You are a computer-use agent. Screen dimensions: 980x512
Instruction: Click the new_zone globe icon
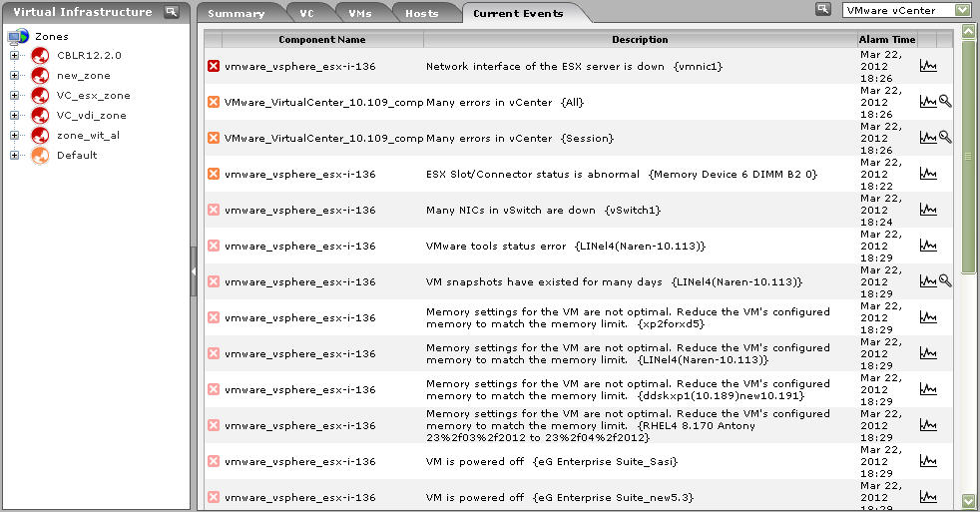pyautogui.click(x=40, y=76)
